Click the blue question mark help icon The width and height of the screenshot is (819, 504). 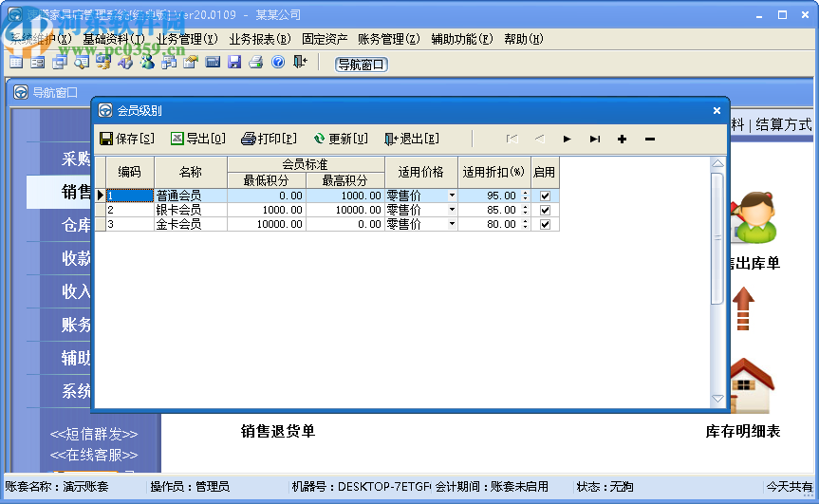[278, 63]
